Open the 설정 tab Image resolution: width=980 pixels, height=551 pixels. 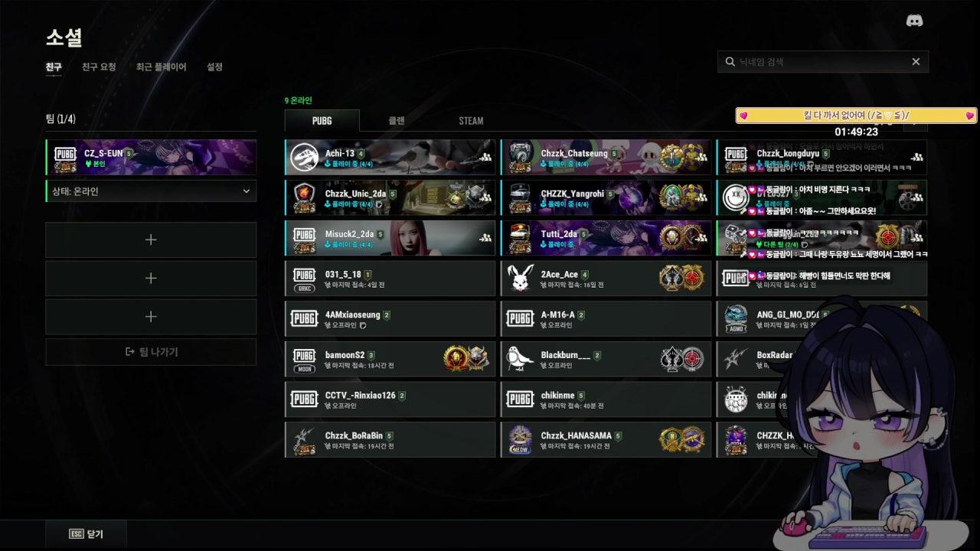tap(214, 67)
